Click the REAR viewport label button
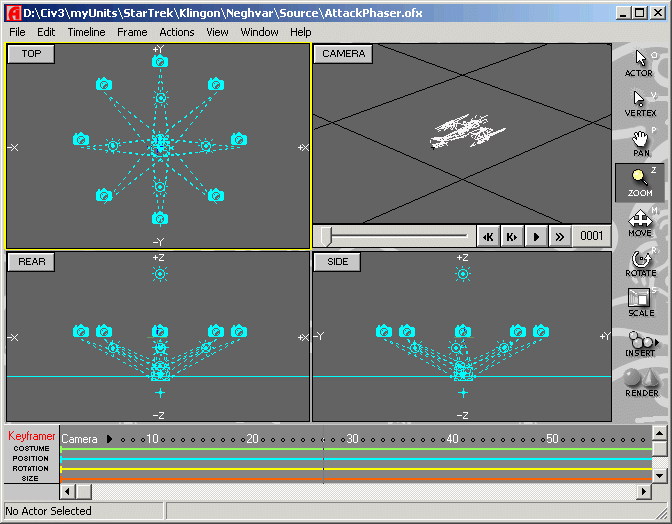The height and width of the screenshot is (524, 672). tap(31, 262)
